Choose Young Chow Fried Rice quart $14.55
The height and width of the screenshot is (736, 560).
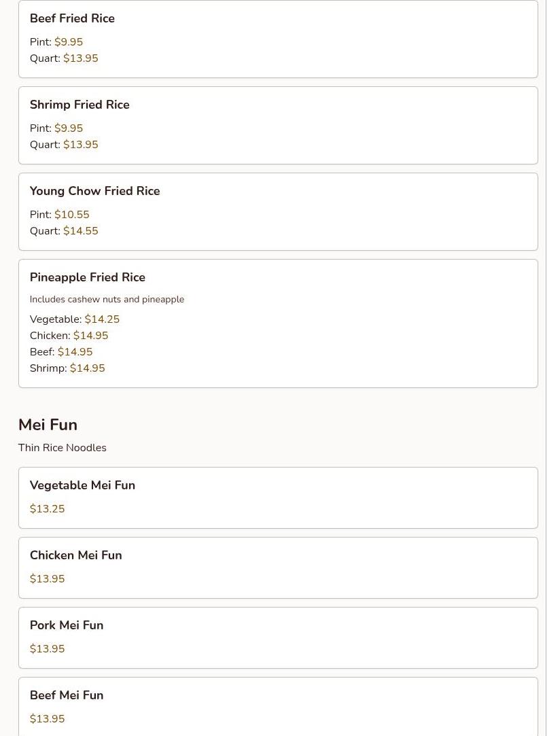(80, 231)
